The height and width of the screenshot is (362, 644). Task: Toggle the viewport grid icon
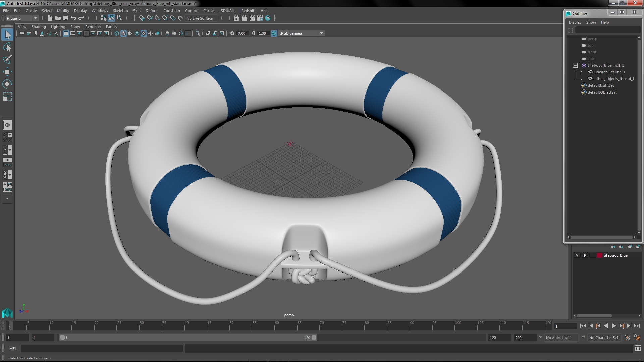click(66, 33)
